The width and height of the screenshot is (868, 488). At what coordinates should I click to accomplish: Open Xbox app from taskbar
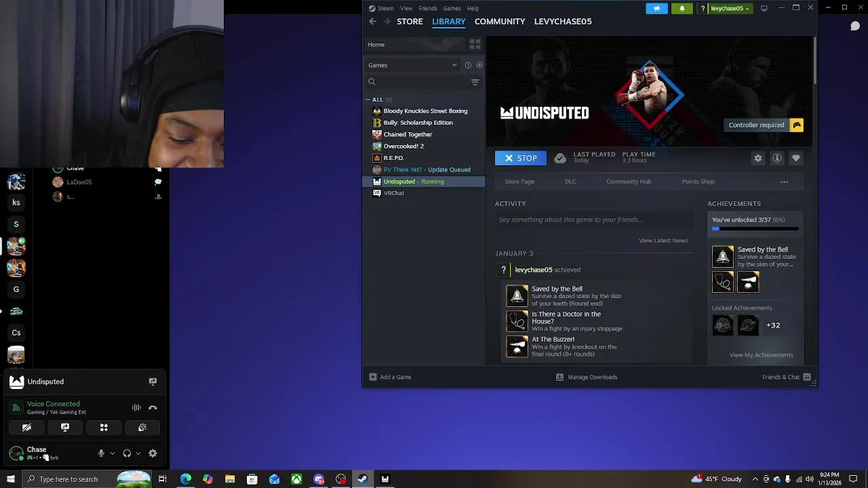296,479
